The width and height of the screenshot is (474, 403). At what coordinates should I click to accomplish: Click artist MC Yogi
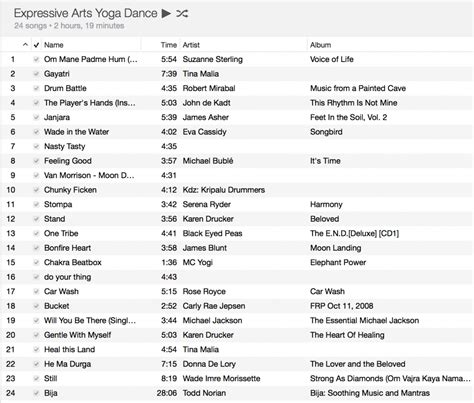tap(198, 262)
